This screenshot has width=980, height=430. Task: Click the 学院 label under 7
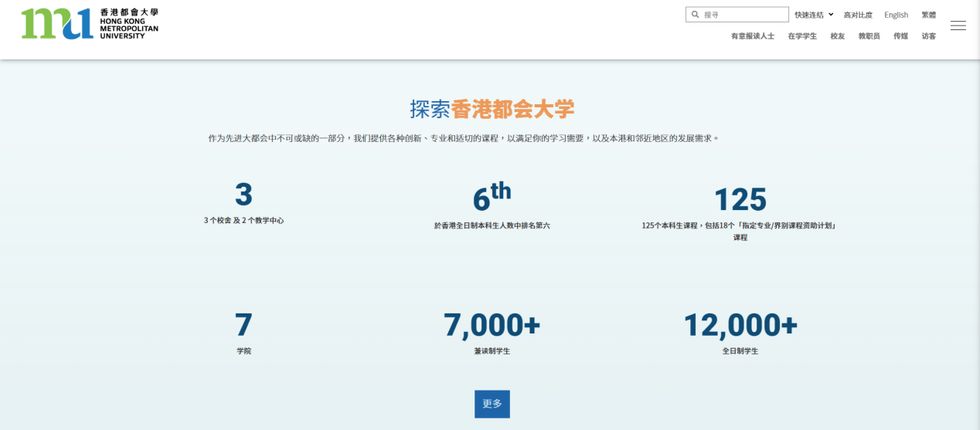244,351
